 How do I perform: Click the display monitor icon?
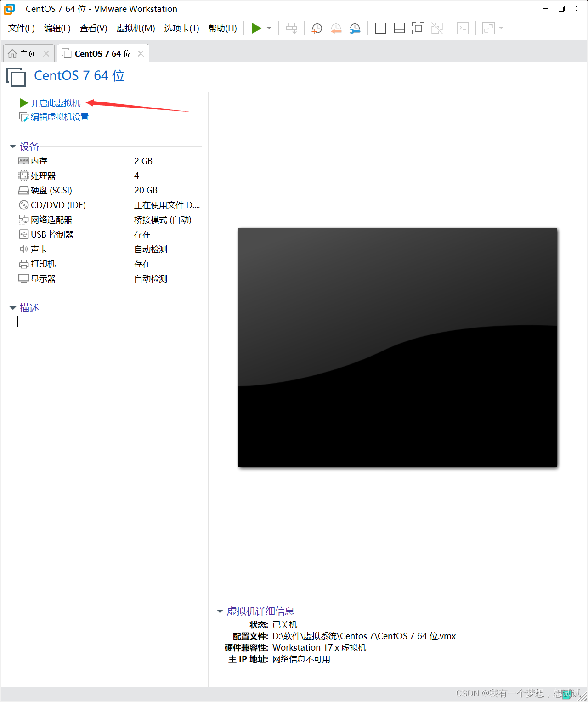[24, 278]
